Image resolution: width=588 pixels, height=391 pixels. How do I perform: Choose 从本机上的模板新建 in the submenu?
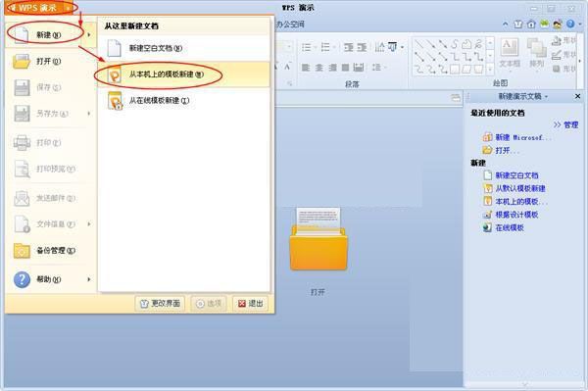coord(184,74)
